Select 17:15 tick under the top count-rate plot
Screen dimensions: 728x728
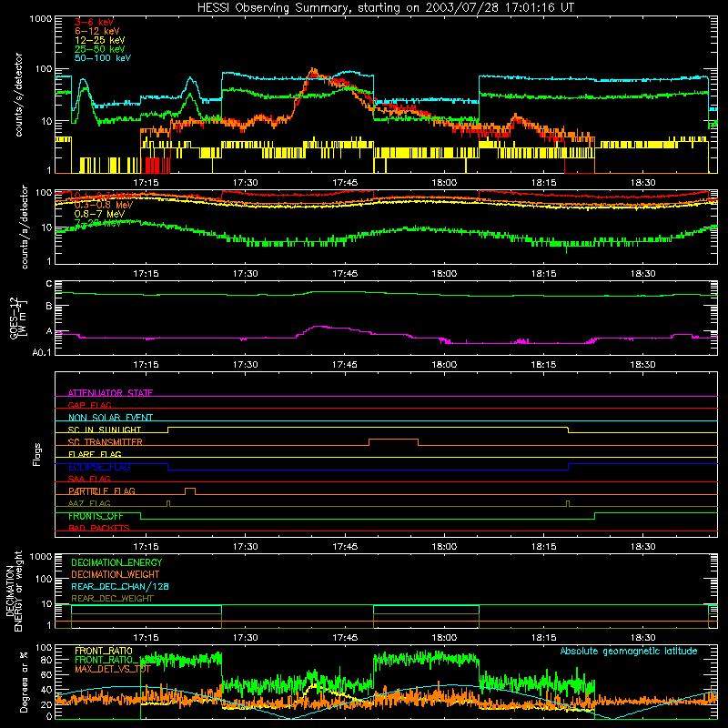pos(146,183)
